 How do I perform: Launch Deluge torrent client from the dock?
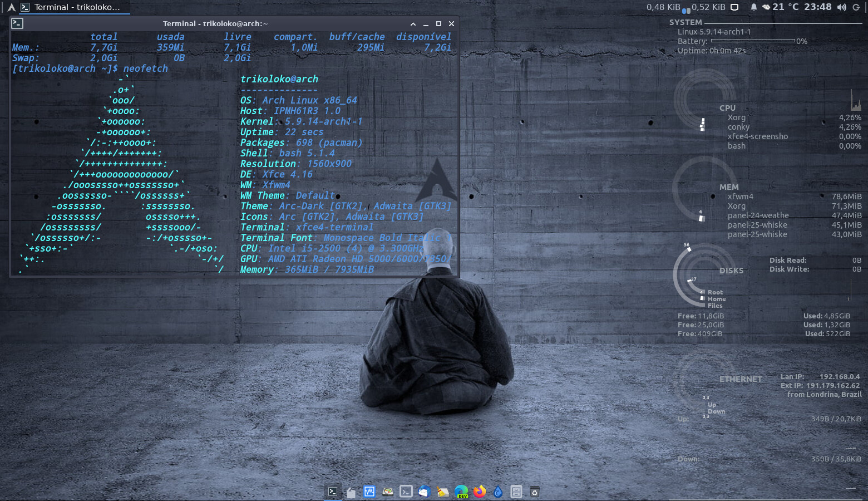tap(498, 492)
